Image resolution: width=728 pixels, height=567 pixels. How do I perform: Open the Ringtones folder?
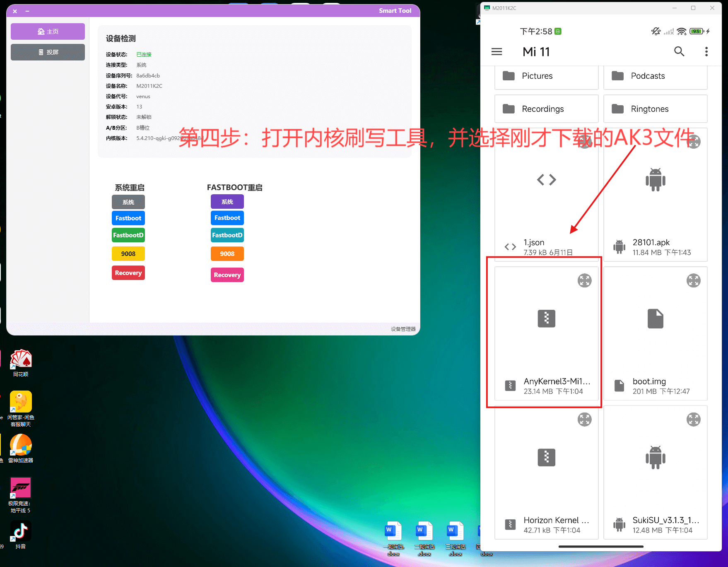(655, 109)
